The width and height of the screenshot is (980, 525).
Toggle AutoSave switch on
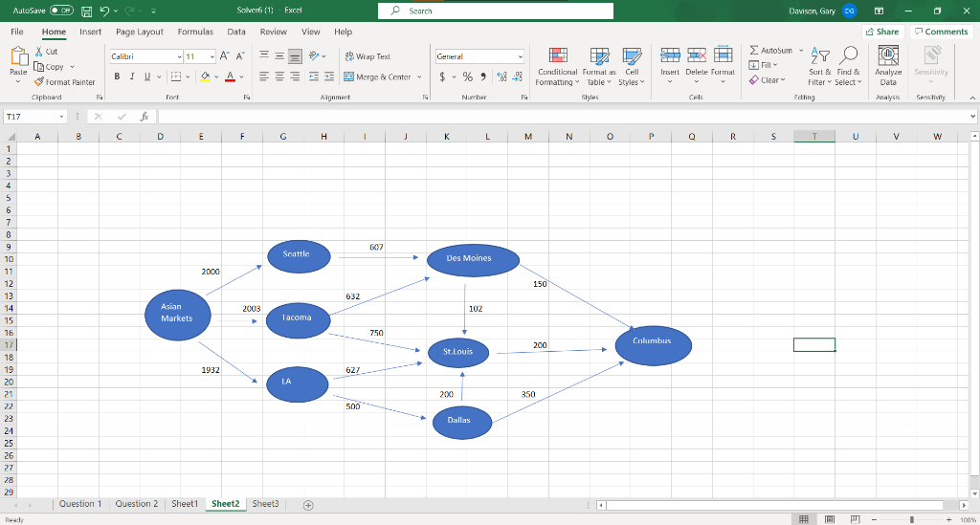click(62, 11)
